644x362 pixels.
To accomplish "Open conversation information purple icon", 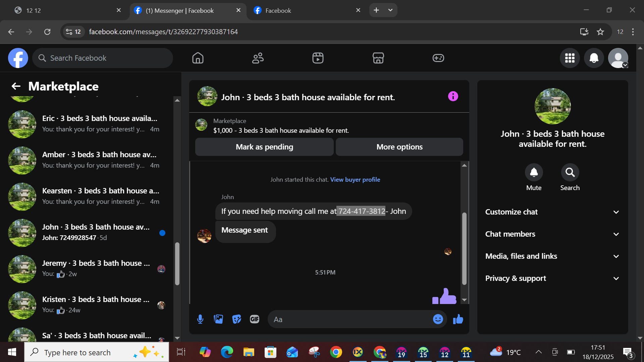I will 453,97.
